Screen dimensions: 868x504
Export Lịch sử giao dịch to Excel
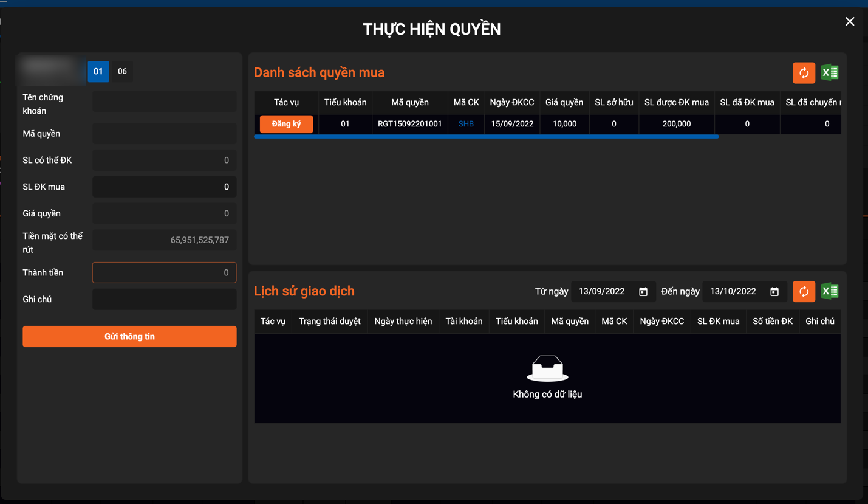tap(830, 292)
